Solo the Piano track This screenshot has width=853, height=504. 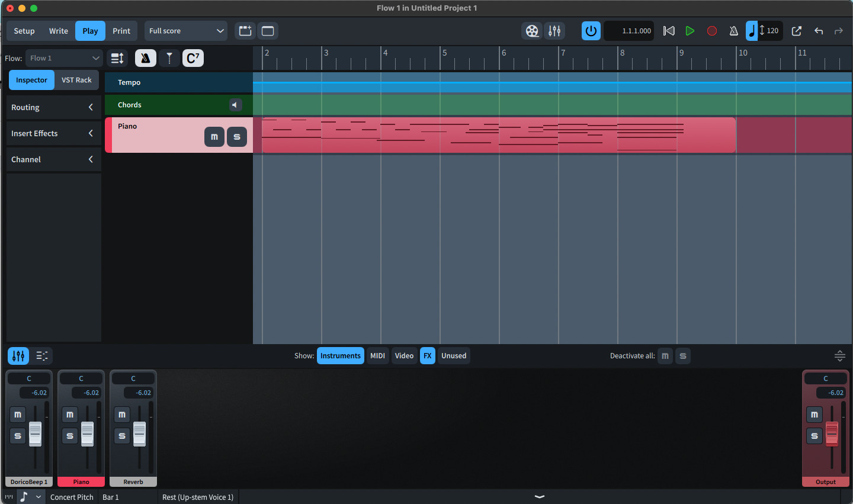coord(237,137)
